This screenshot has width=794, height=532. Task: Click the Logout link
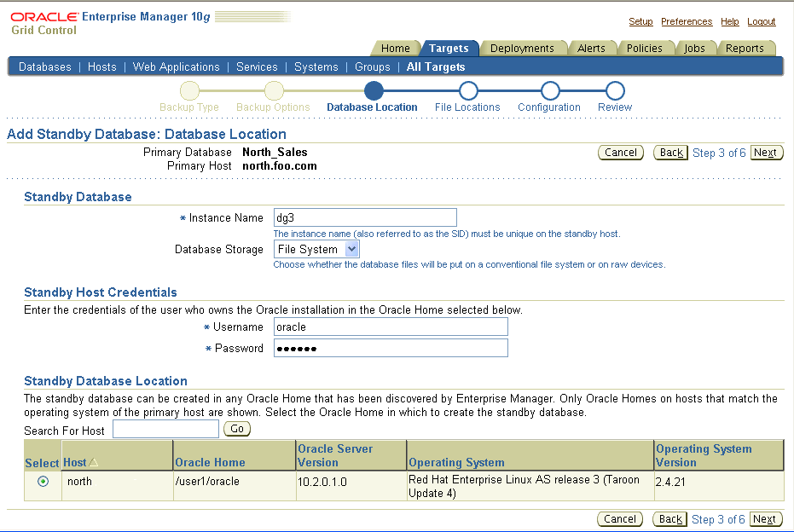(762, 21)
